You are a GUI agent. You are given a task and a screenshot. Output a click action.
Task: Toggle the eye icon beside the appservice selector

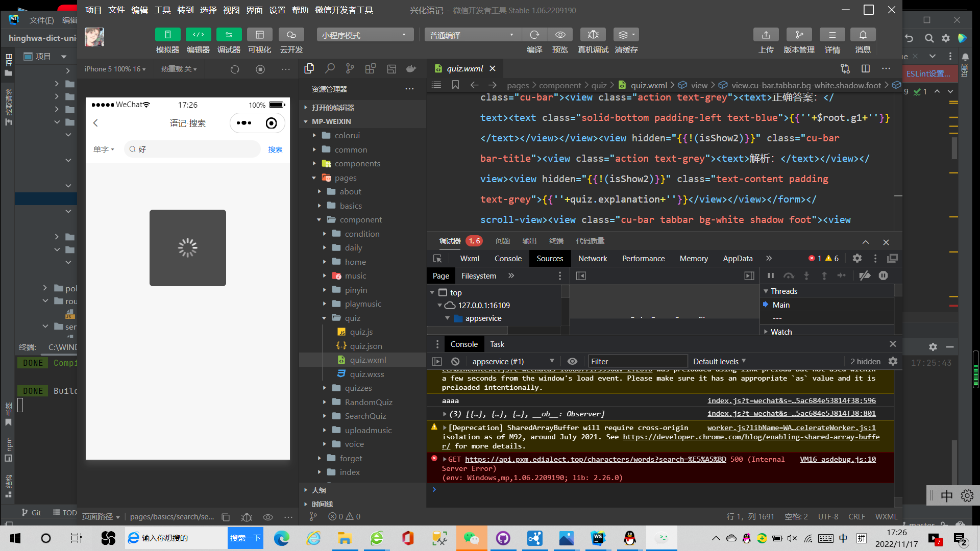tap(572, 361)
